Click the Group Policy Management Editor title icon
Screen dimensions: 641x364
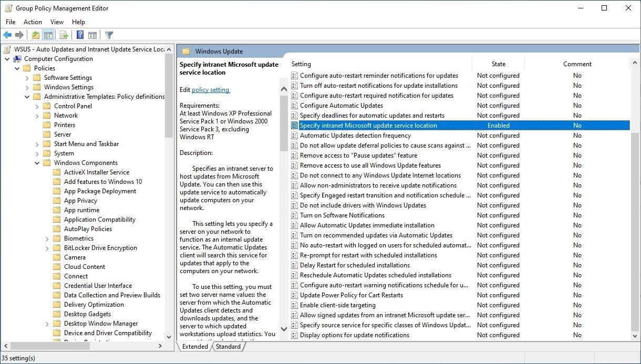[x=8, y=8]
